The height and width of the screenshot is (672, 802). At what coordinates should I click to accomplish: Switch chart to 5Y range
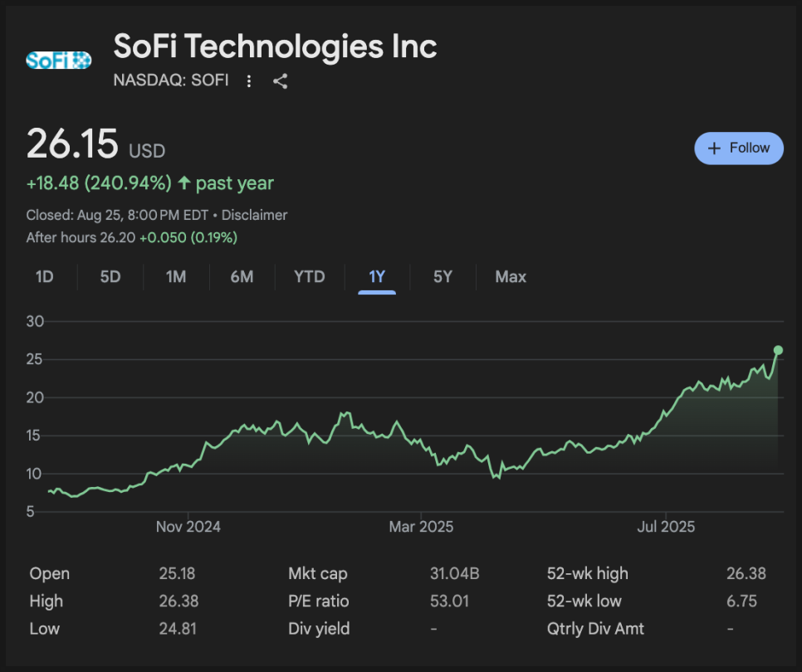tap(443, 277)
